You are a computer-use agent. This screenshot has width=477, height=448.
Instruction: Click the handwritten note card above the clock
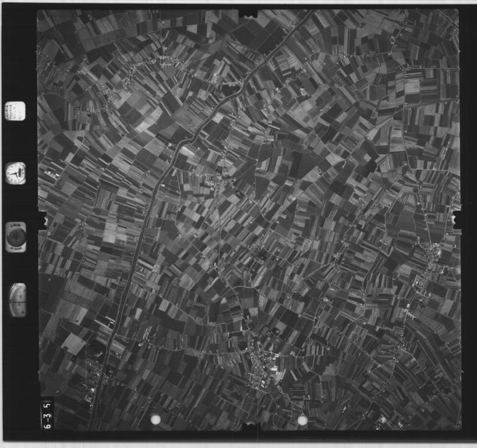click(x=15, y=110)
